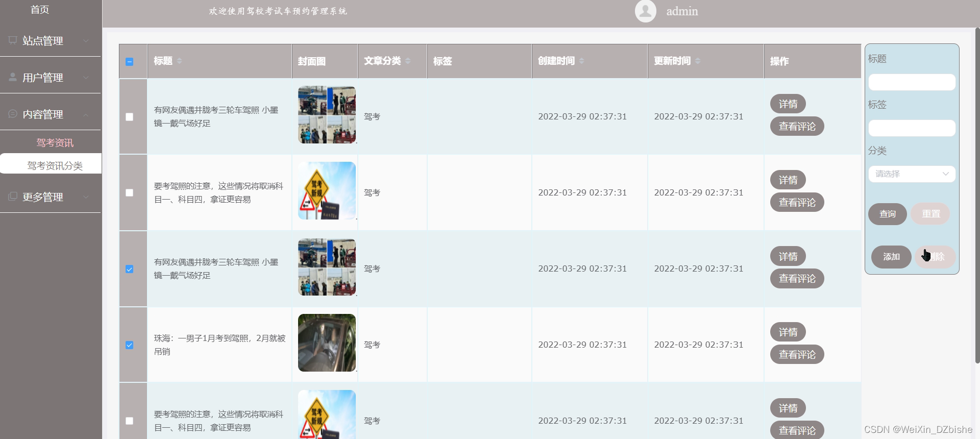980x439 pixels.
Task: Collapse the 内容管理 menu chevron
Action: coord(86,115)
